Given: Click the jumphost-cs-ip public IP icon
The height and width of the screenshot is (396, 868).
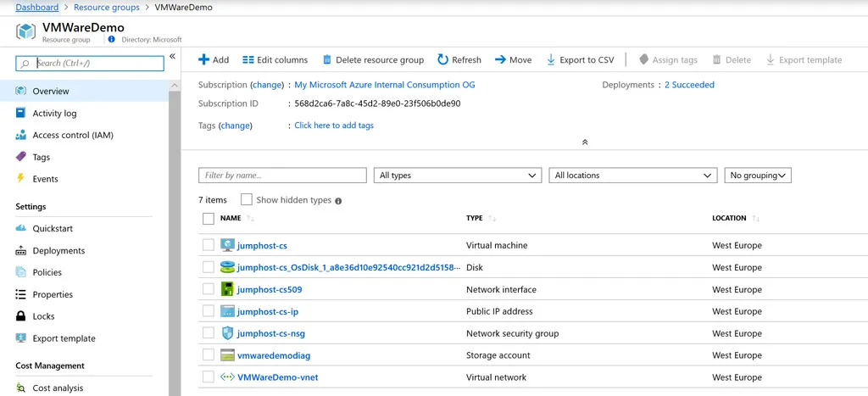Looking at the screenshot, I should tap(227, 311).
